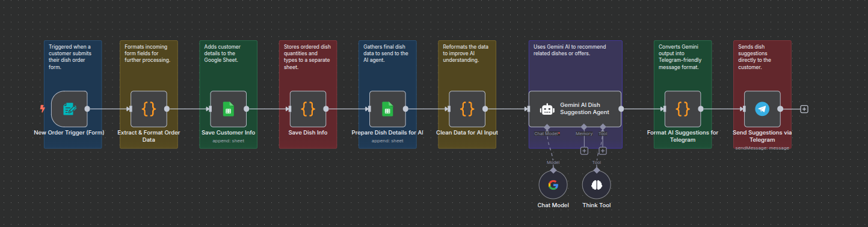Select sticky note 'Sends dish suggestions directly'
This screenshot has width=868, height=227.
click(762, 94)
